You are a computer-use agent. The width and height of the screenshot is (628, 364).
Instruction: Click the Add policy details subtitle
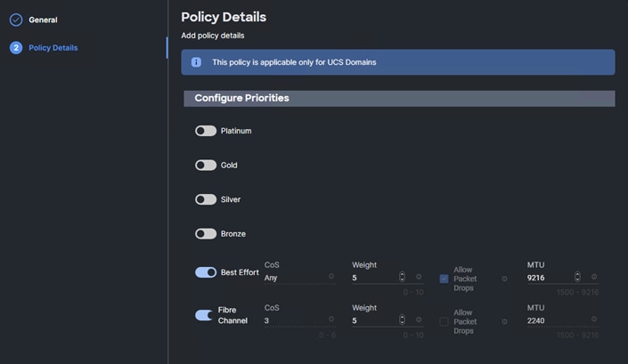(x=213, y=36)
